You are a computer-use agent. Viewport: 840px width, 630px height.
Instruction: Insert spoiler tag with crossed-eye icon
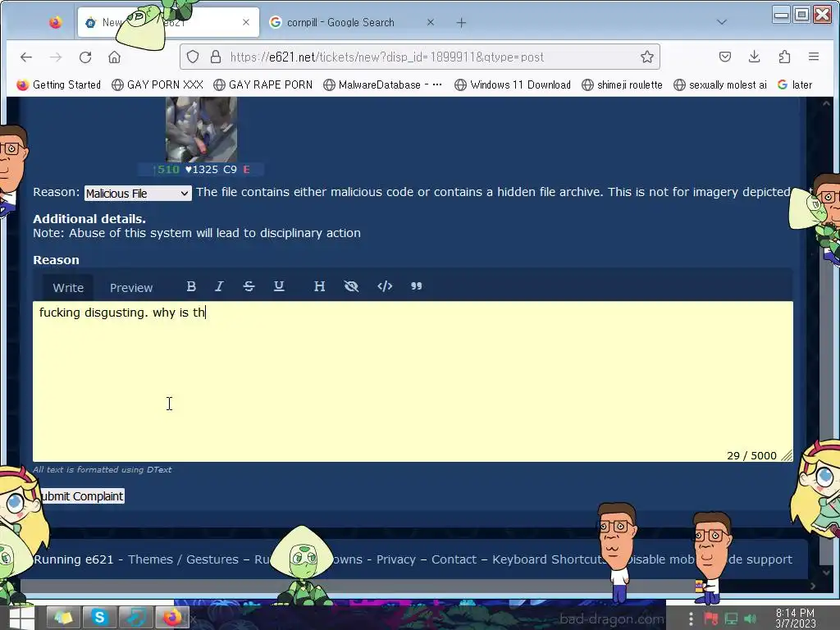click(x=351, y=286)
